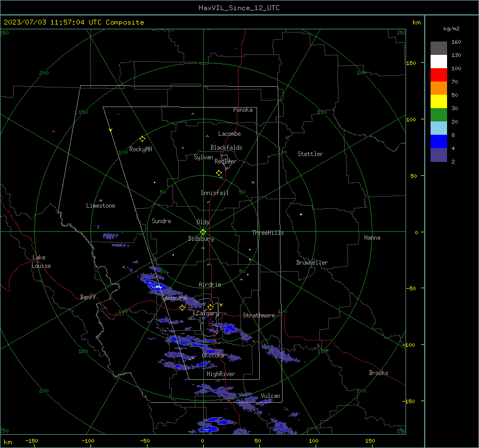Select the orange 50-70 legend color
479x448 pixels.
coord(439,88)
